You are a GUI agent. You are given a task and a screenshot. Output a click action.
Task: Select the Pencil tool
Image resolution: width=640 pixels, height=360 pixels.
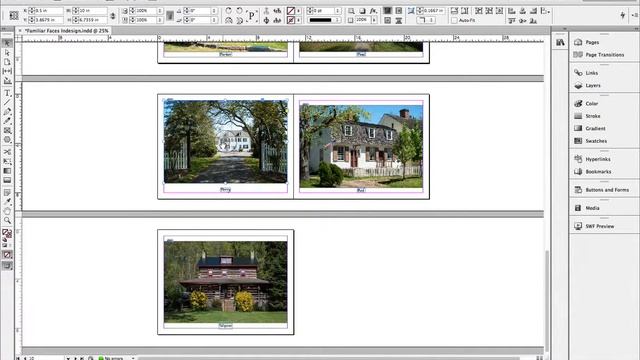tap(7, 121)
